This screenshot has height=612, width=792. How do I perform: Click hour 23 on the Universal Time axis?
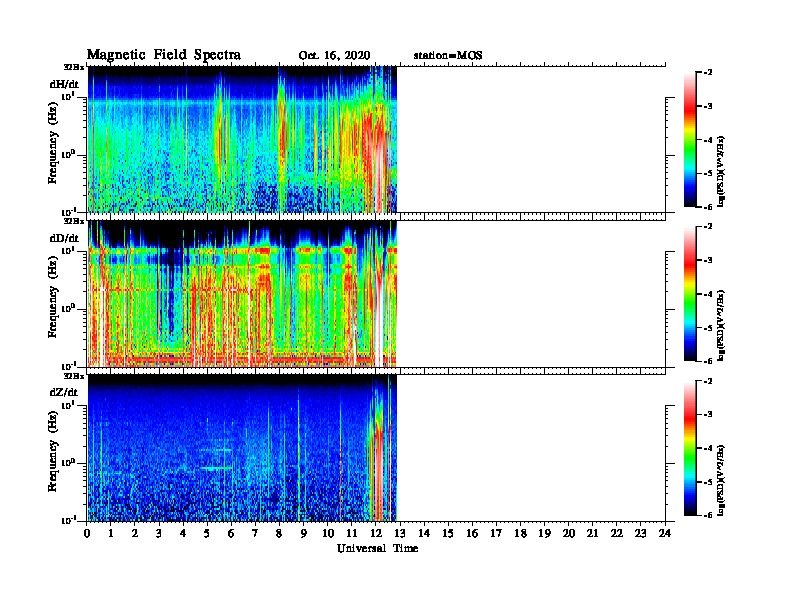tap(641, 534)
